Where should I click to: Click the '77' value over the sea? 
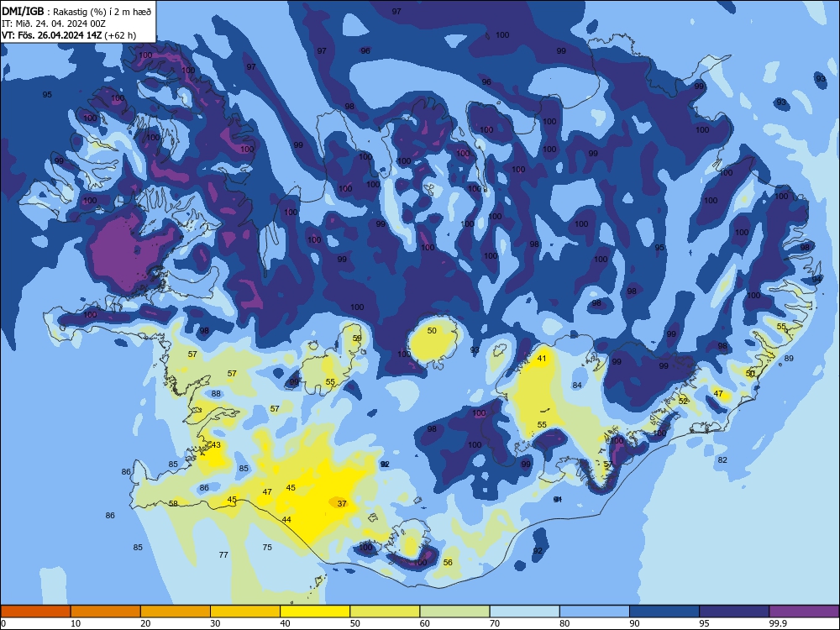[223, 554]
